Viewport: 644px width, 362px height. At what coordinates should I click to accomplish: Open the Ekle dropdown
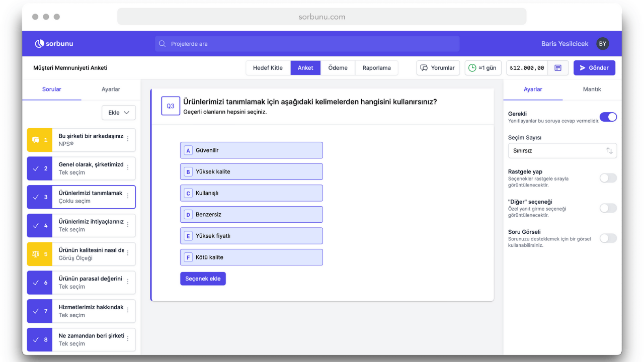119,113
